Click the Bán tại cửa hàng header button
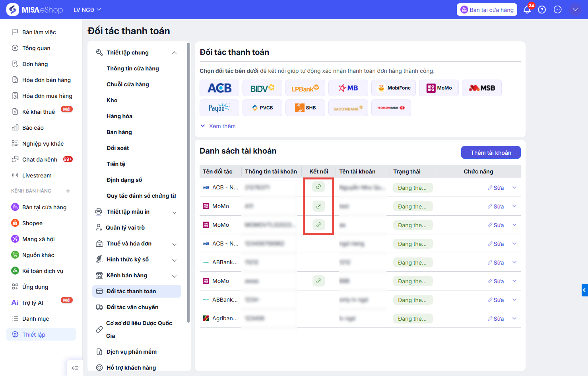 [487, 10]
